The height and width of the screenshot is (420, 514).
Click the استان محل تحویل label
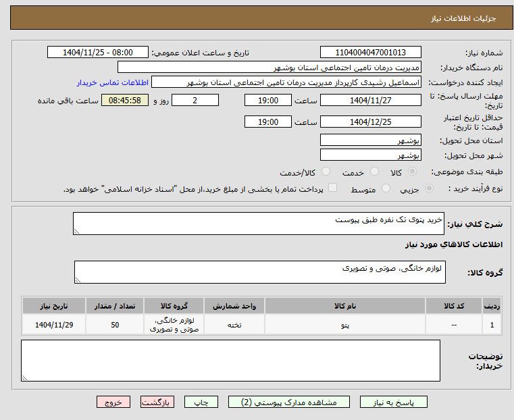(471, 140)
